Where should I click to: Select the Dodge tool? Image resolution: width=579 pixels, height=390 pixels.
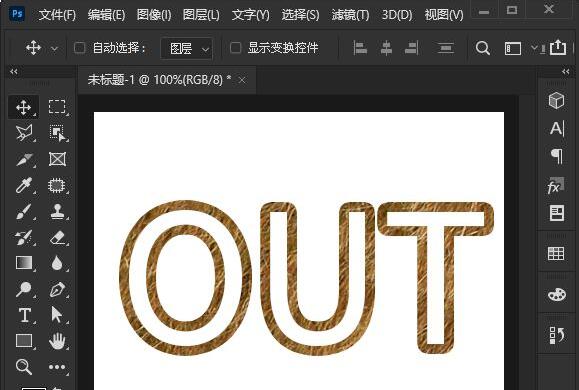click(x=24, y=290)
